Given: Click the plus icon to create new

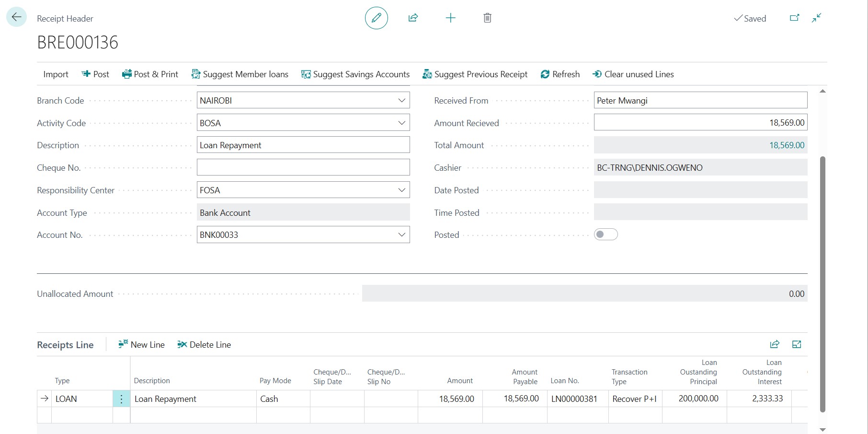Looking at the screenshot, I should pyautogui.click(x=450, y=18).
